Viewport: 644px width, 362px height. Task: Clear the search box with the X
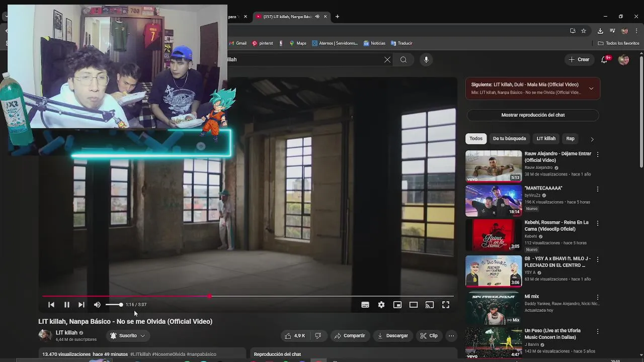coord(387,60)
